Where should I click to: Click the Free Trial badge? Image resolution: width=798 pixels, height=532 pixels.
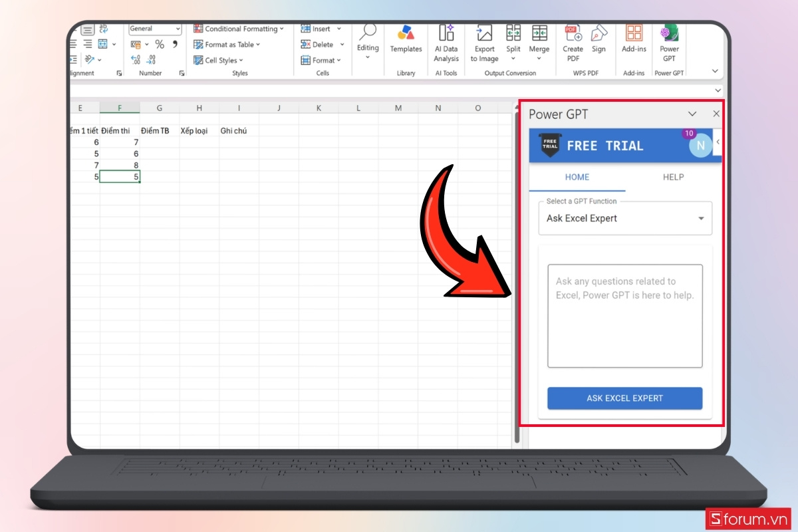click(549, 146)
